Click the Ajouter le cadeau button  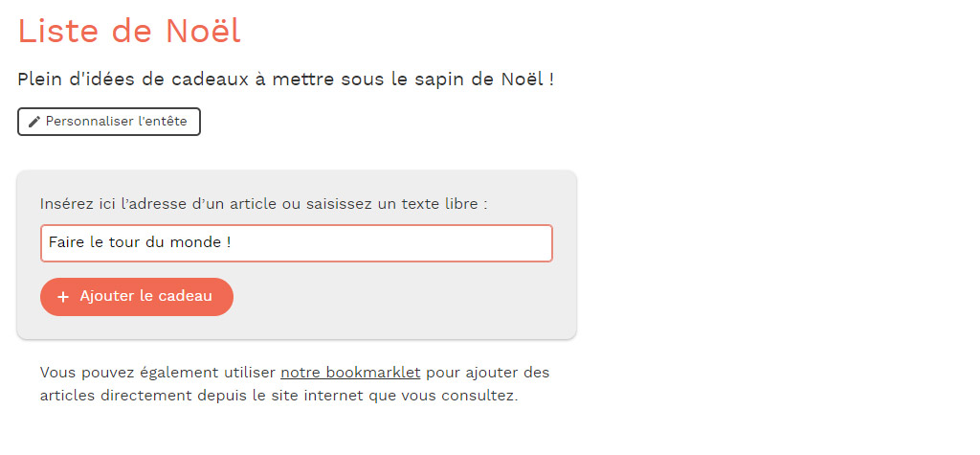point(137,297)
